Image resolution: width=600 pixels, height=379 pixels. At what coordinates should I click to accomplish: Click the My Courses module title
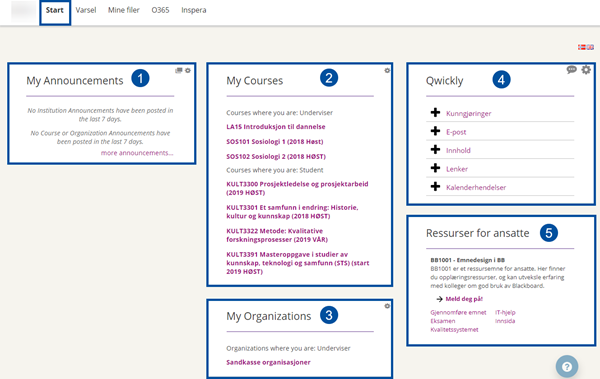pos(254,81)
